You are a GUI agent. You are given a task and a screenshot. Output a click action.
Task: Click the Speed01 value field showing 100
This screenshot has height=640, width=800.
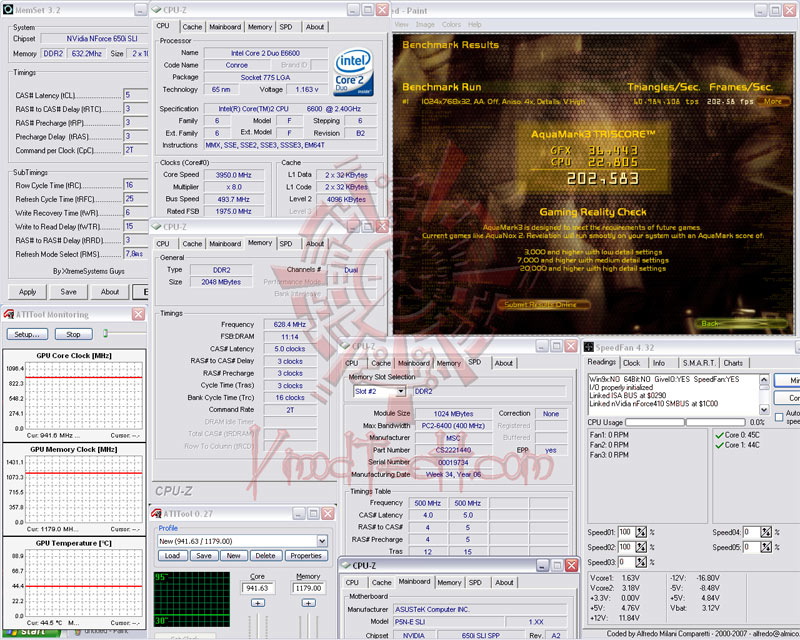[626, 532]
